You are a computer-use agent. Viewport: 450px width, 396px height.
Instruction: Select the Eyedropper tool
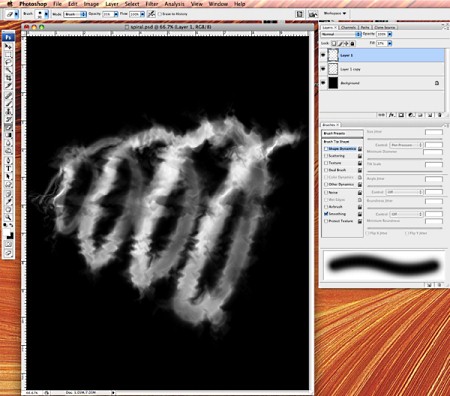(x=8, y=201)
